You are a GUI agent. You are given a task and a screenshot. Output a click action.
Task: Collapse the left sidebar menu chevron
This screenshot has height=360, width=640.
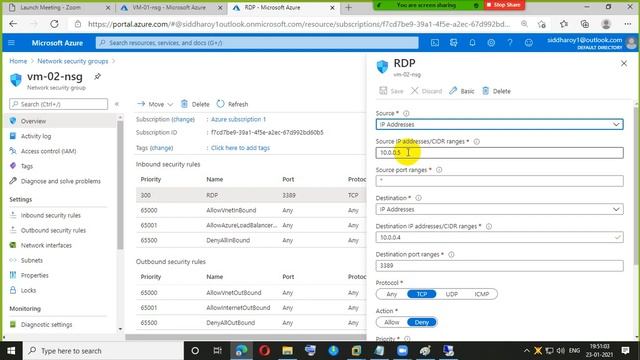pos(117,104)
